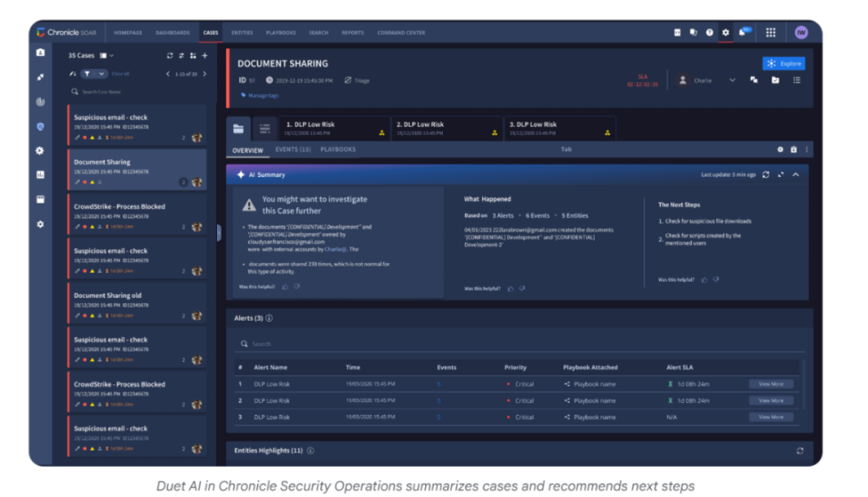The width and height of the screenshot is (868, 497).
Task: Collapse the AI Summary panel
Action: (x=796, y=174)
